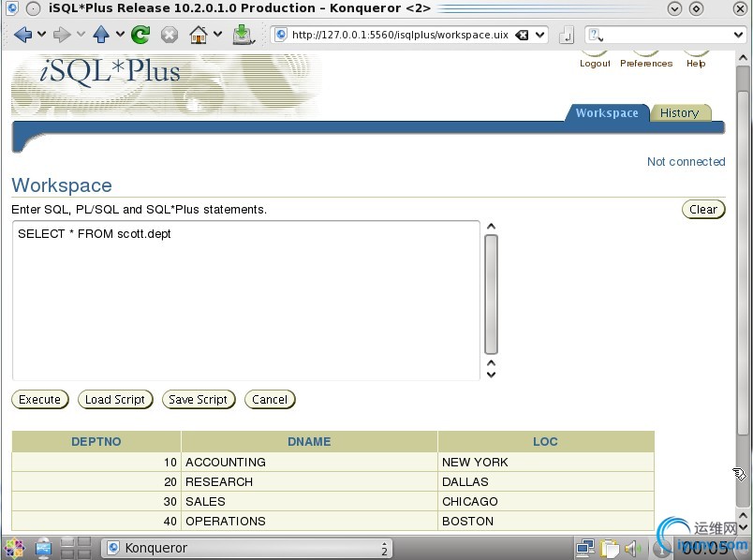Switch to the History tab

pos(679,113)
